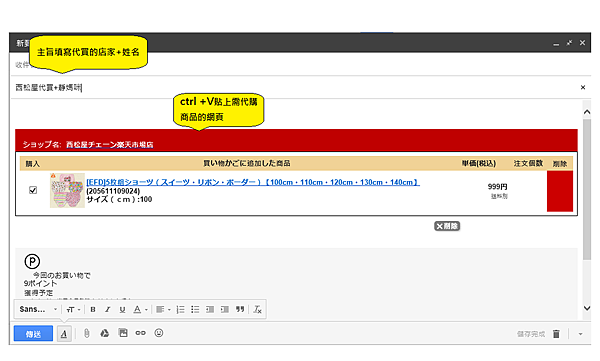Click the blue Send button

33,334
